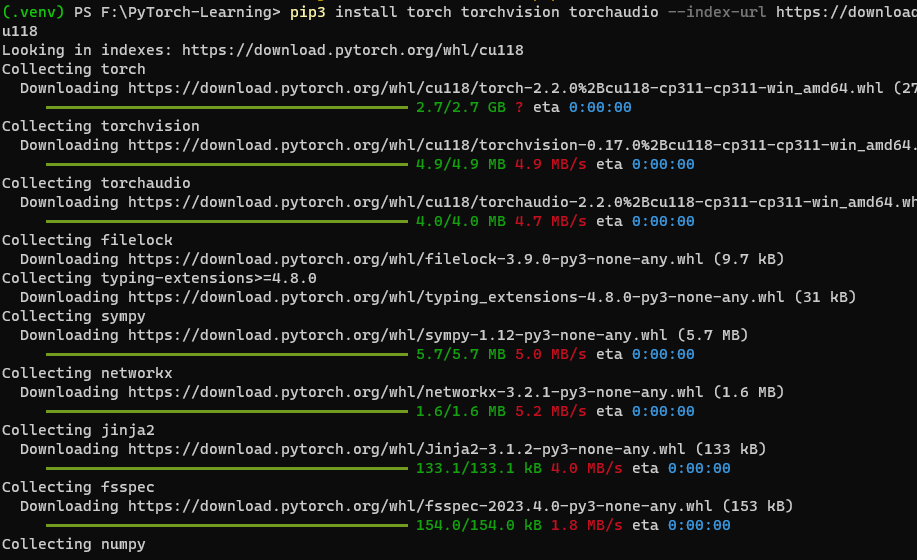The image size is (917, 560).
Task: Click the 'Collecting torch' line
Action: click(x=74, y=69)
